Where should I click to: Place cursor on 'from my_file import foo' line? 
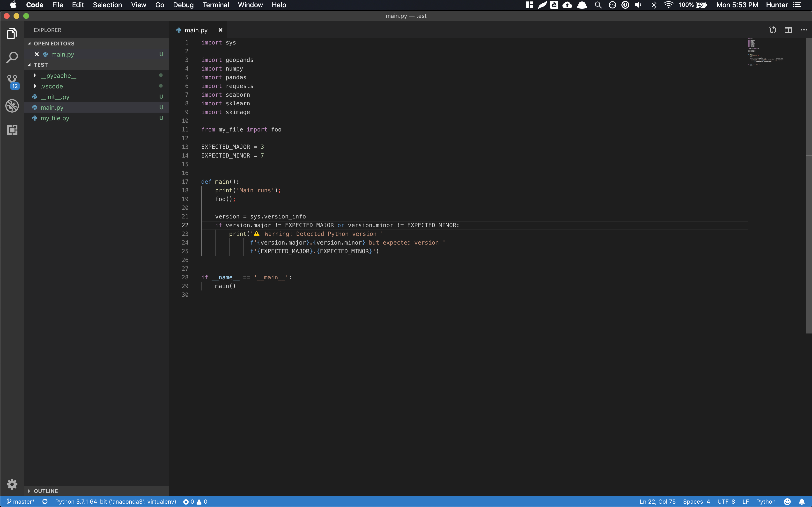coord(241,130)
